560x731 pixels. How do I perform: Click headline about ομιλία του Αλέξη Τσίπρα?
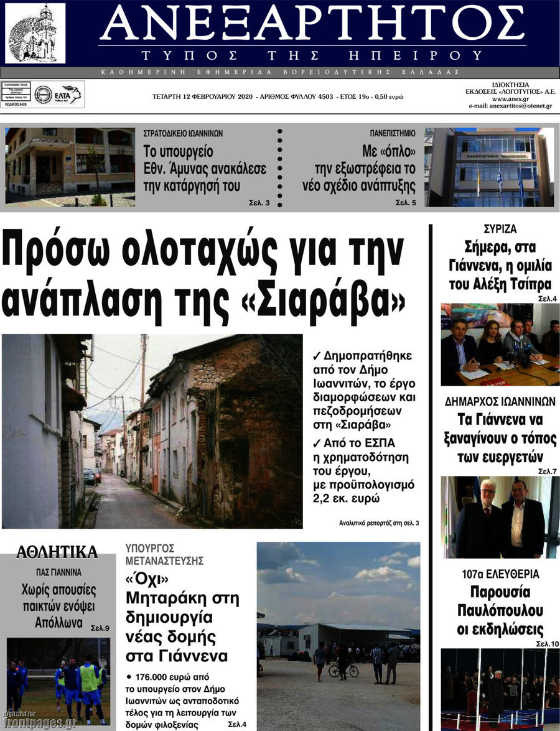500,266
